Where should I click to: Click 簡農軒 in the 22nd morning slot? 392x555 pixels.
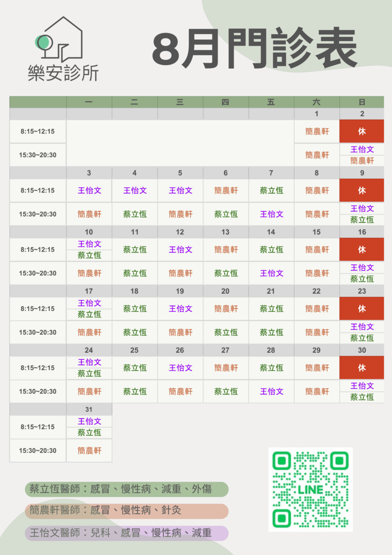click(317, 309)
